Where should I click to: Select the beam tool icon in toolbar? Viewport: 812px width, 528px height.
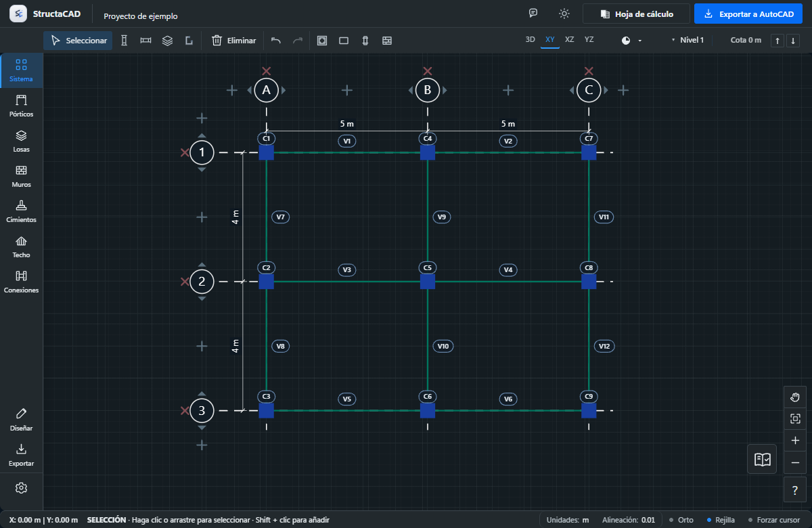[145, 41]
